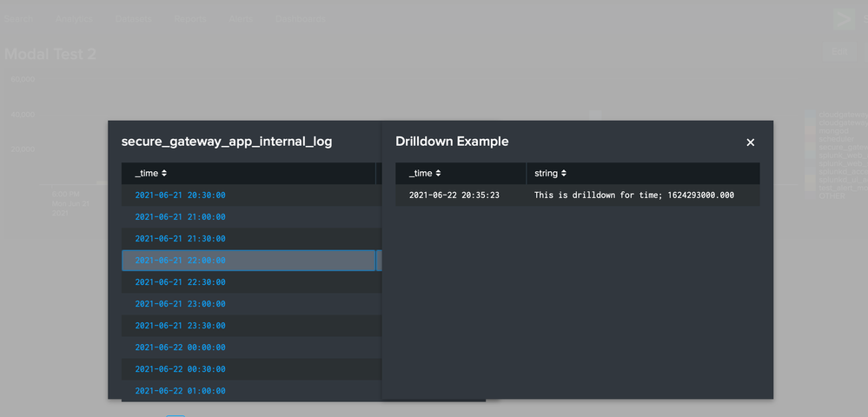Open the 2021-06-21 20:30:00 time entry
The image size is (868, 417).
[180, 195]
